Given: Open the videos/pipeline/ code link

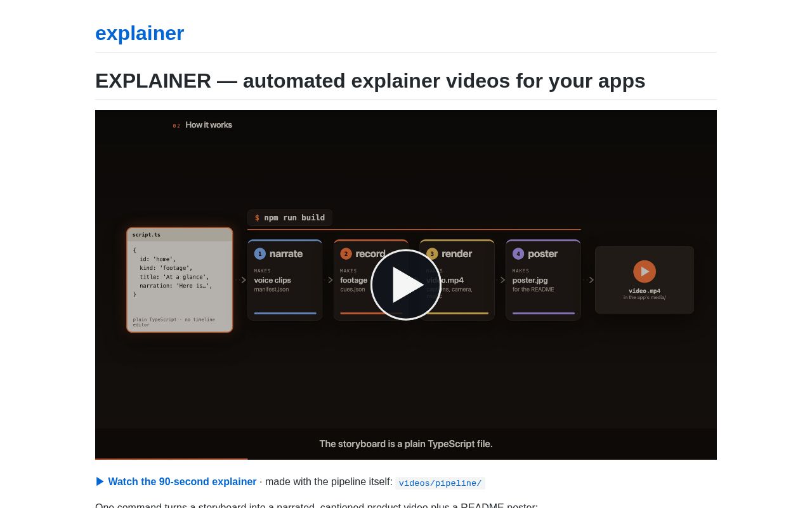Looking at the screenshot, I should click(x=440, y=483).
